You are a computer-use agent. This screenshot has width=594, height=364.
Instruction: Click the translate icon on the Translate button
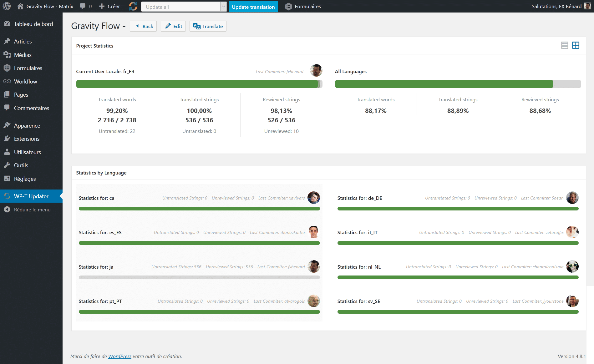pos(196,26)
